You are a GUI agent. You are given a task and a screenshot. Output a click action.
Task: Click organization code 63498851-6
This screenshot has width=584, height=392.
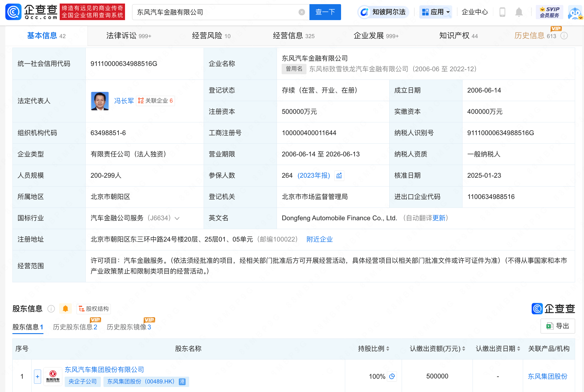tap(108, 133)
